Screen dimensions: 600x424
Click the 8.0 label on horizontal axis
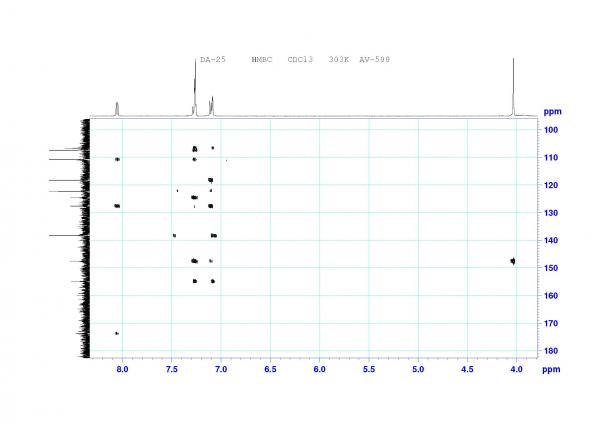click(122, 369)
